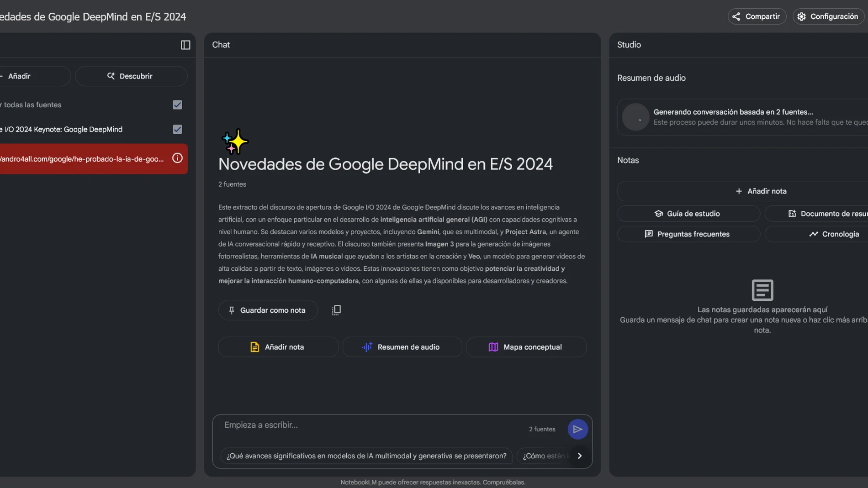Select the multimodal IA suggested question

click(366, 456)
